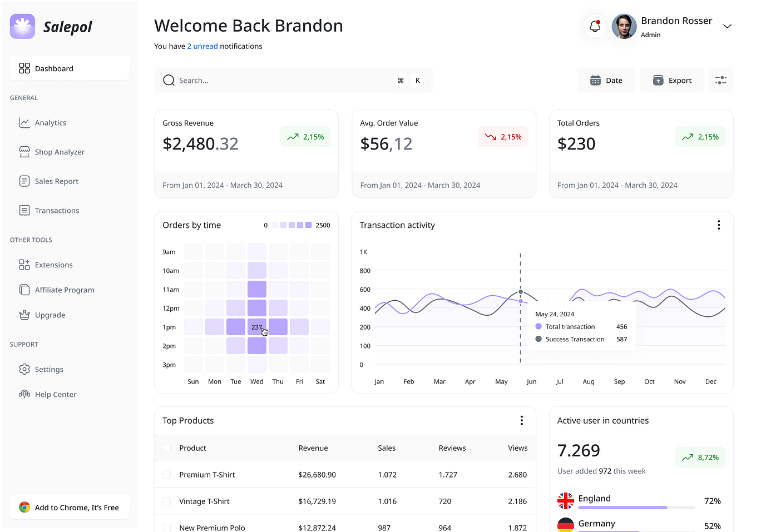Click the Transactions list icon
Viewport: 766px width, 532px height.
click(24, 210)
